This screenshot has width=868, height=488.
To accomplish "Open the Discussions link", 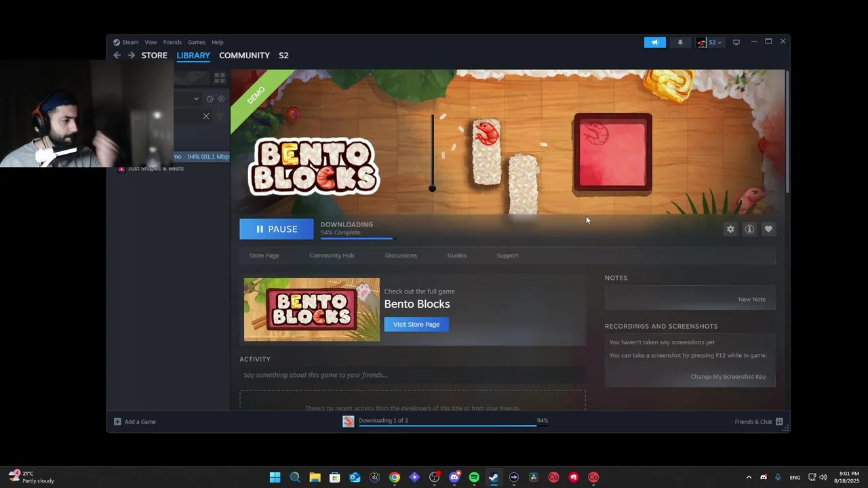I will coord(401,256).
